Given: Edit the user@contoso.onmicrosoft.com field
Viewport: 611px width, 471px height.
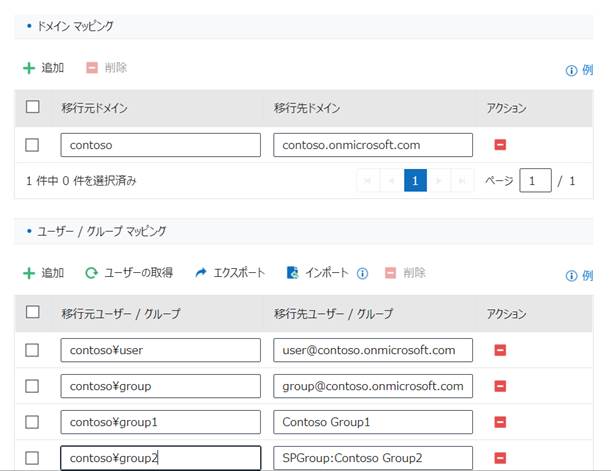Looking at the screenshot, I should (373, 350).
